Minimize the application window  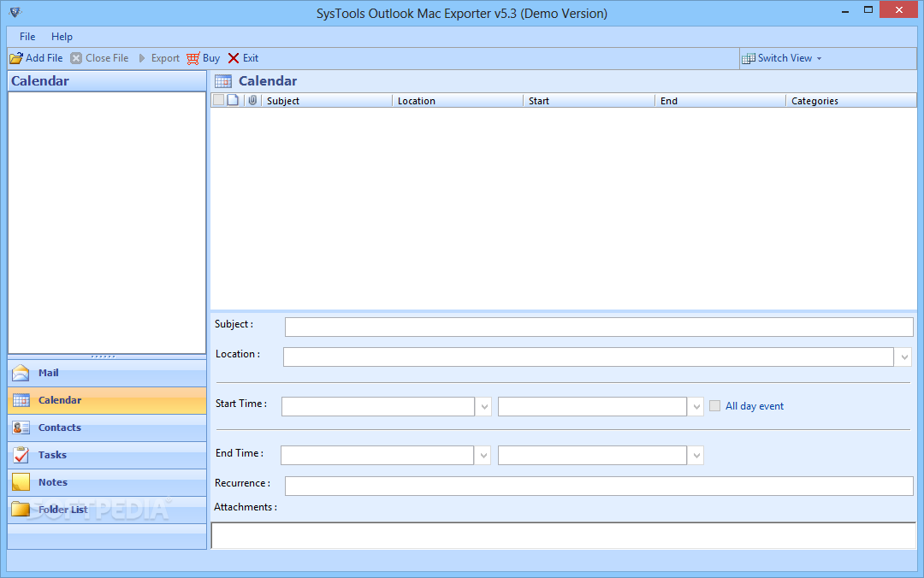click(845, 11)
